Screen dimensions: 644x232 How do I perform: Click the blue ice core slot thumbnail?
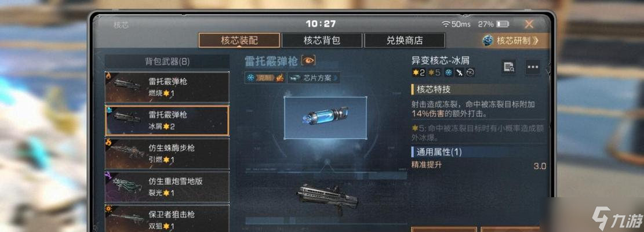point(325,118)
